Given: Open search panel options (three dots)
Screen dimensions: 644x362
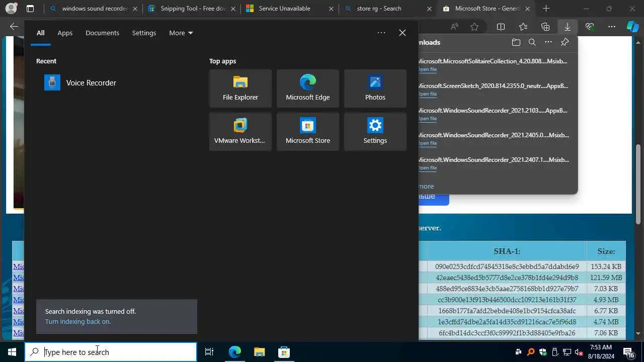Looking at the screenshot, I should coord(381,33).
